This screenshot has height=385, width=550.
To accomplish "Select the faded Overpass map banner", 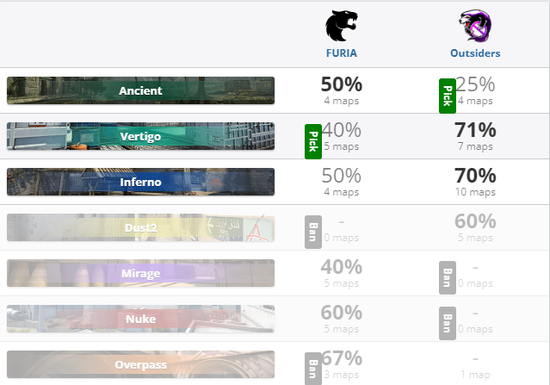I will coord(141,365).
